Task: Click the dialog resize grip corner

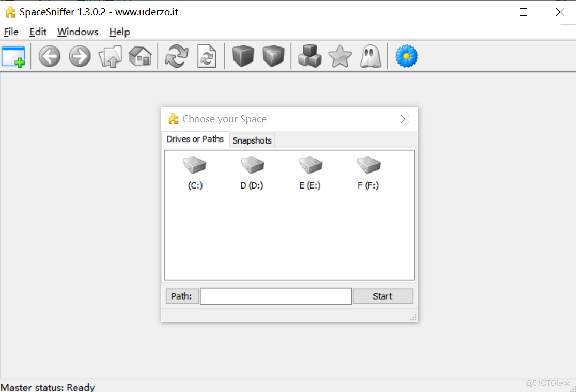Action: (x=414, y=318)
